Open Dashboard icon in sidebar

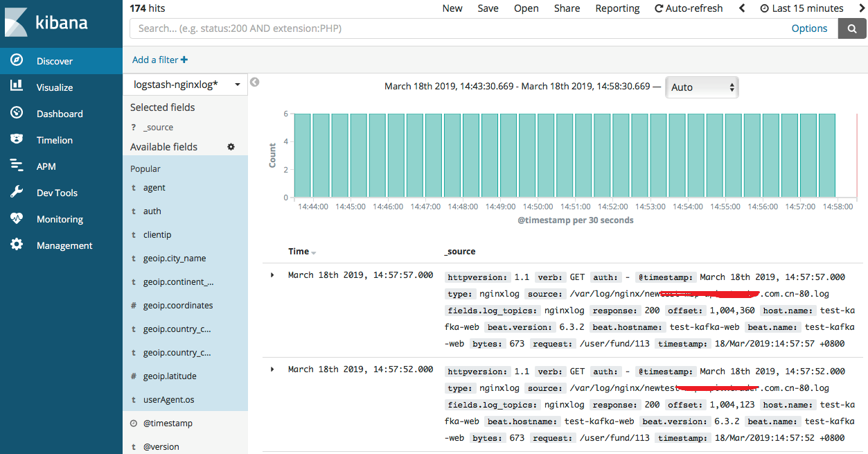[x=17, y=113]
